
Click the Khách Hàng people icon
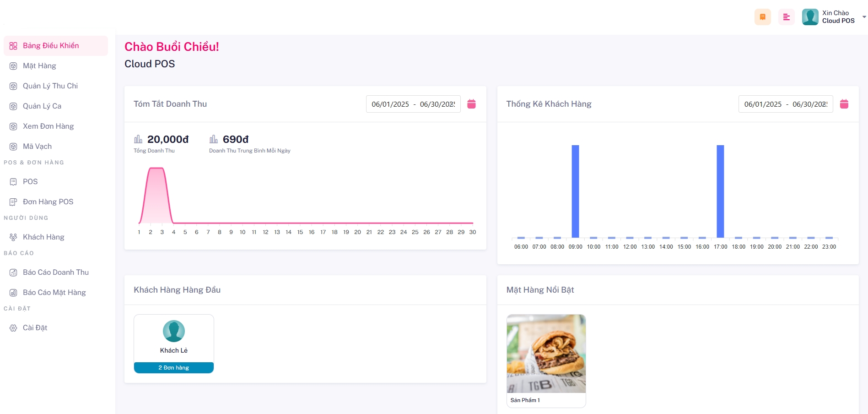click(13, 237)
